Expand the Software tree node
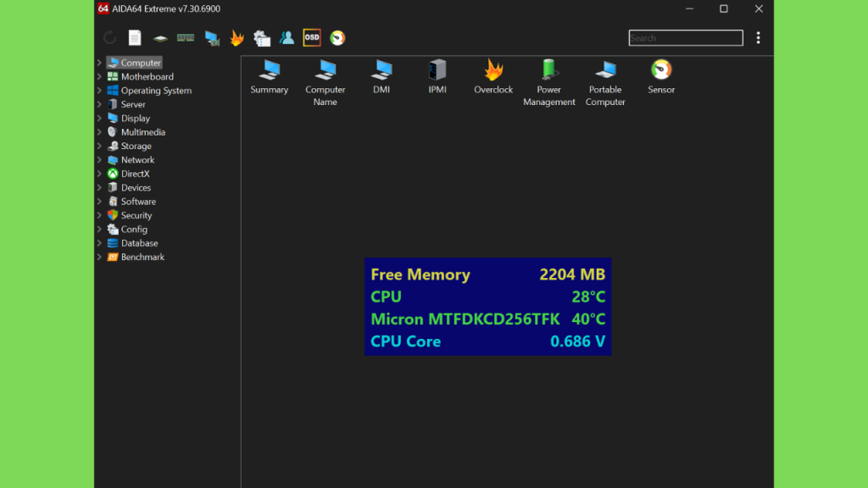The height and width of the screenshot is (488, 868). [x=100, y=202]
